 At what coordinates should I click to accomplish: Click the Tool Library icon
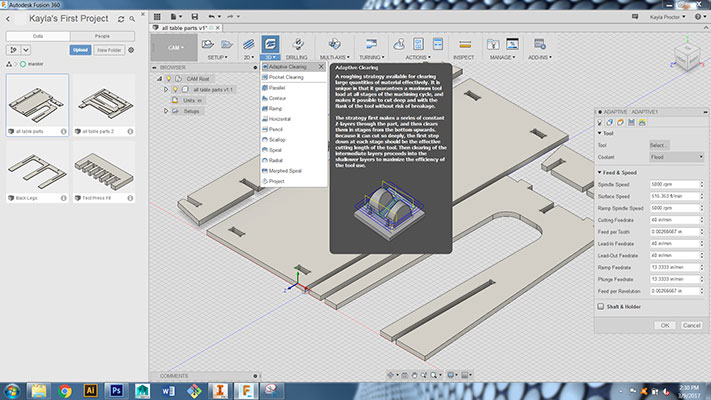tap(493, 44)
